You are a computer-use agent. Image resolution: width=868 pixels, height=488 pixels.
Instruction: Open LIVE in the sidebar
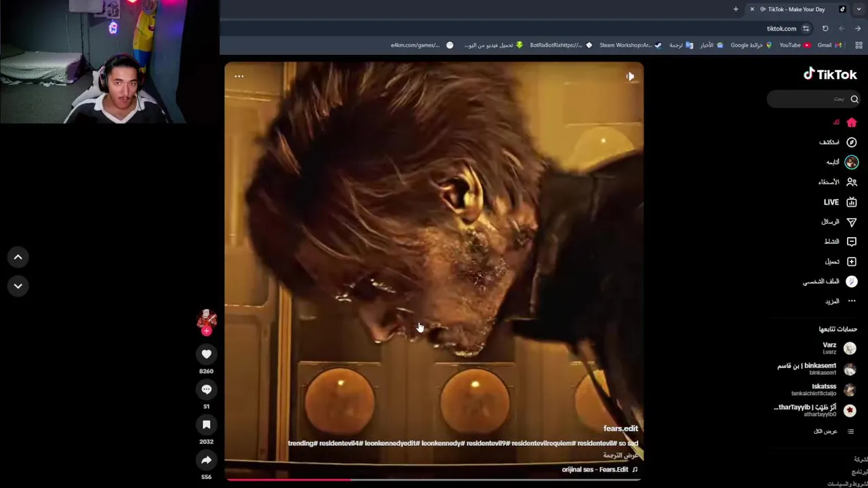[840, 202]
